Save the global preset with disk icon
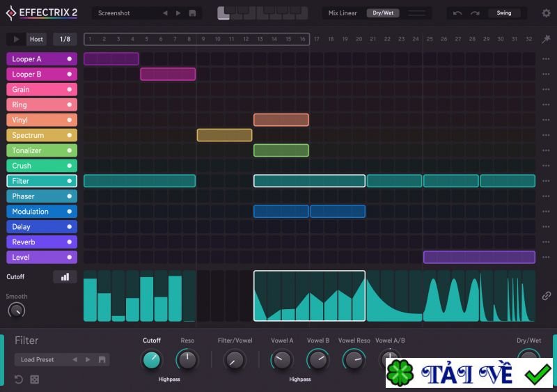The width and height of the screenshot is (557, 392). tap(192, 13)
